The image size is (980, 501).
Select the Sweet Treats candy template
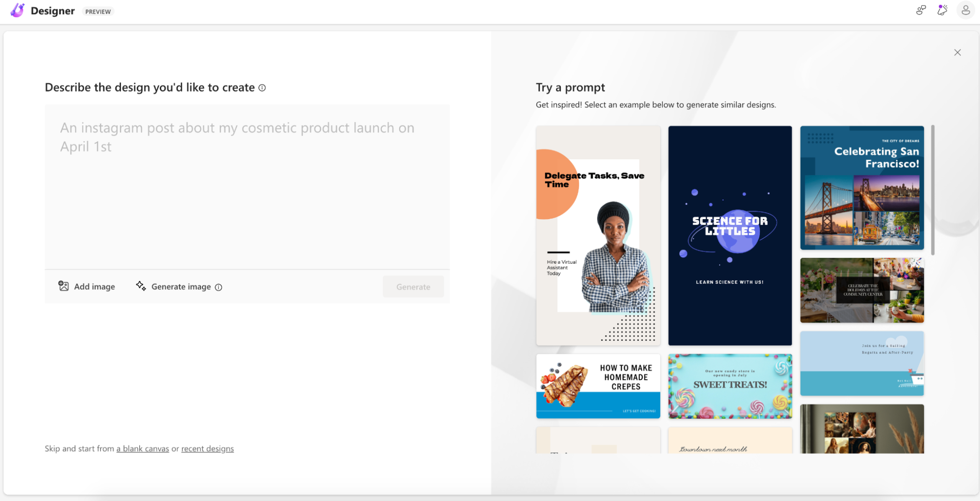tap(730, 386)
